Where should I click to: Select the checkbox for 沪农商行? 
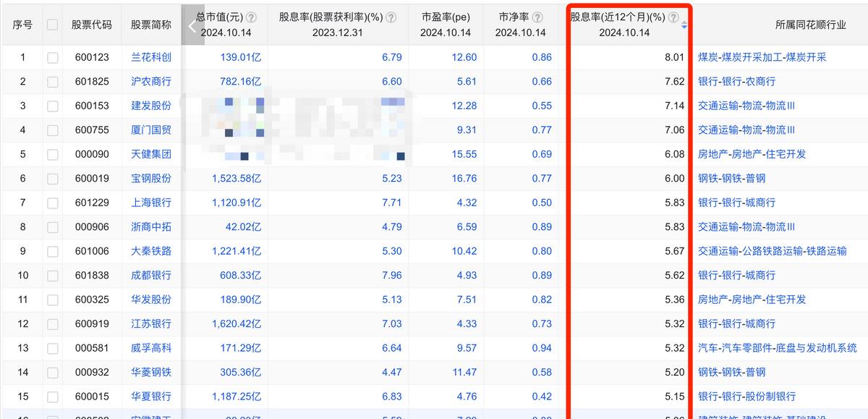click(x=52, y=82)
